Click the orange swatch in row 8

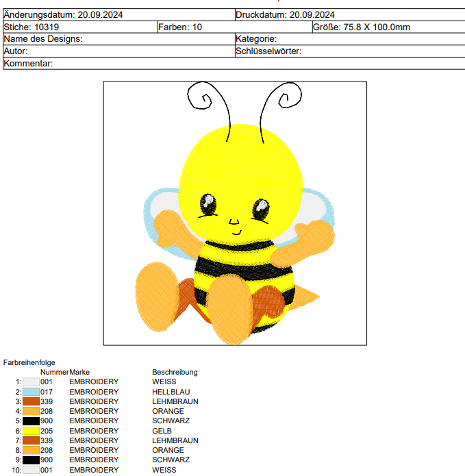click(32, 451)
